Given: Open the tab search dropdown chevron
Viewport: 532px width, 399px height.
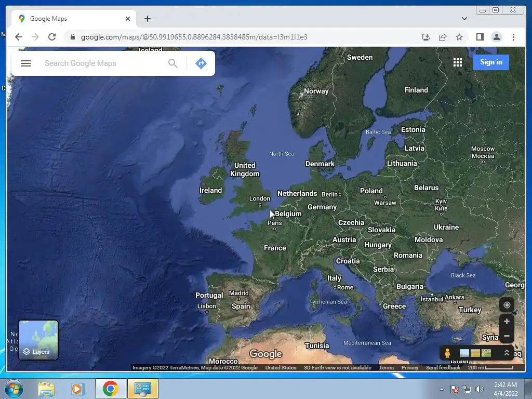Looking at the screenshot, I should click(464, 19).
